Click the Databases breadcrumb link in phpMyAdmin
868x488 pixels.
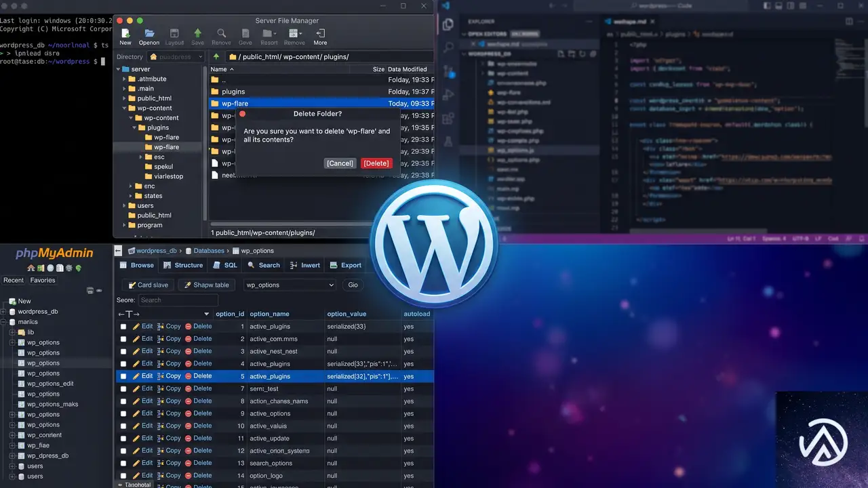click(208, 251)
